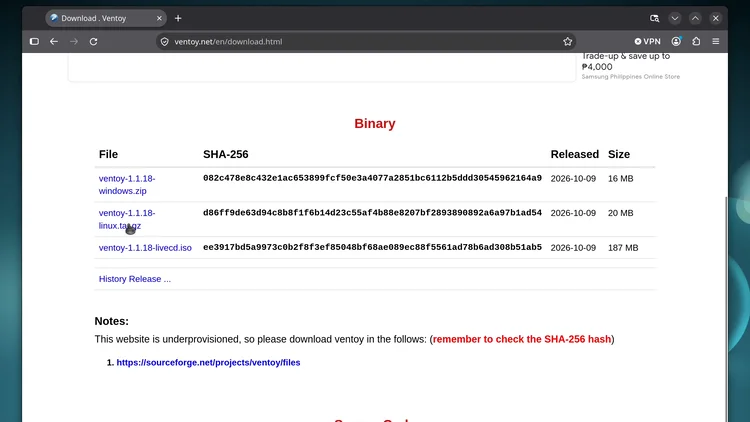Click the 187 MB size cell
Screen dimensions: 750x422
click(623, 248)
